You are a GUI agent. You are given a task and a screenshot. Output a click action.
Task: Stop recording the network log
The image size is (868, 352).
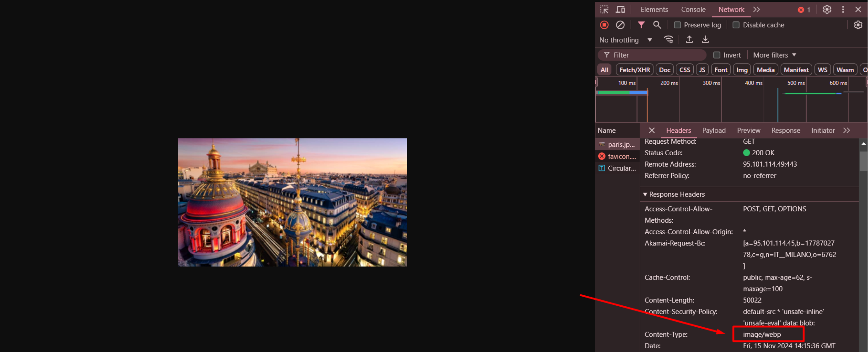click(x=604, y=25)
